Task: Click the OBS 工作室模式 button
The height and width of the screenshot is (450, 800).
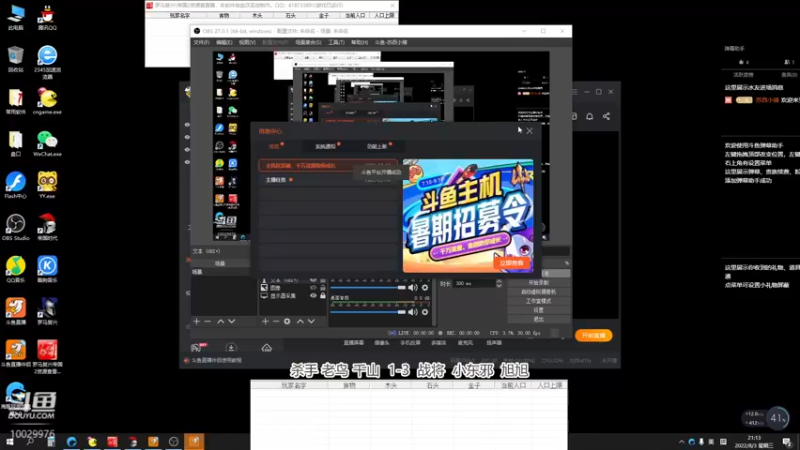Action: (539, 301)
